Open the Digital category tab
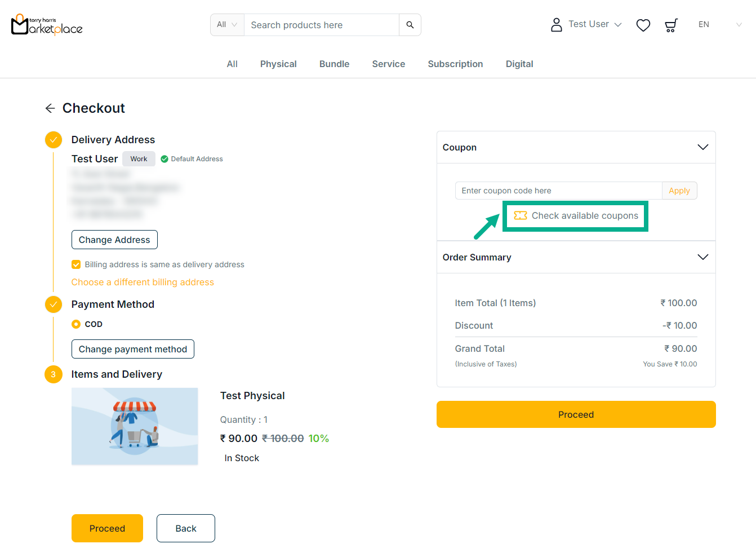 pyautogui.click(x=519, y=64)
